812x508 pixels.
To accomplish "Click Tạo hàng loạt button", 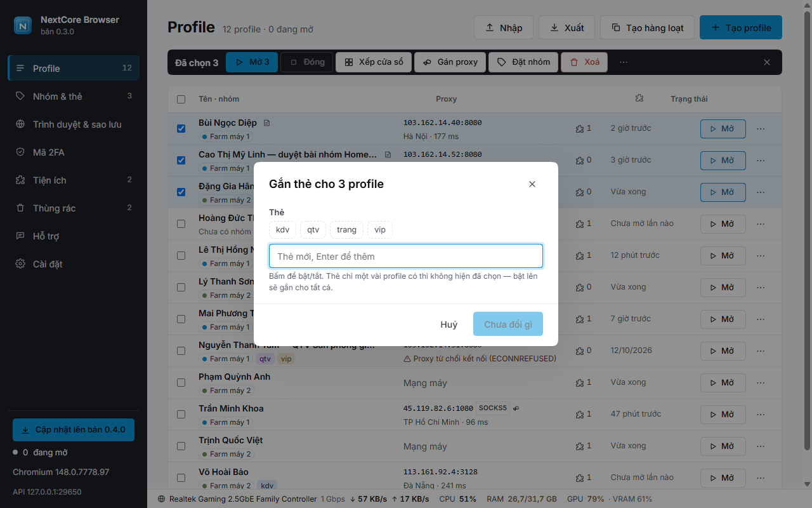I will (647, 27).
